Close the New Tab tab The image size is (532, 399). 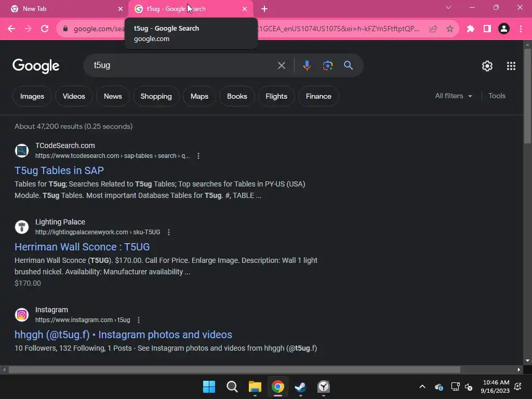[x=121, y=9]
